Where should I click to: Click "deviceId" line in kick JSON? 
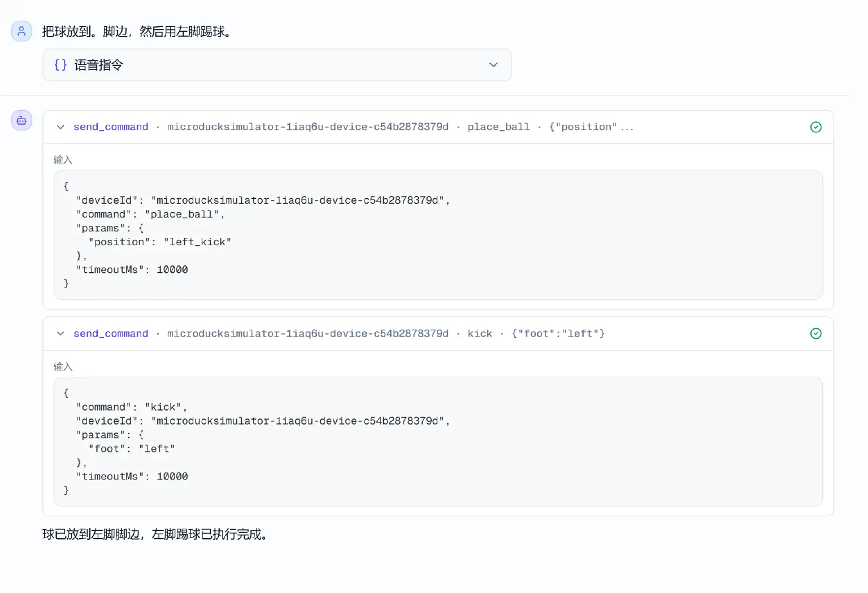click(x=263, y=421)
